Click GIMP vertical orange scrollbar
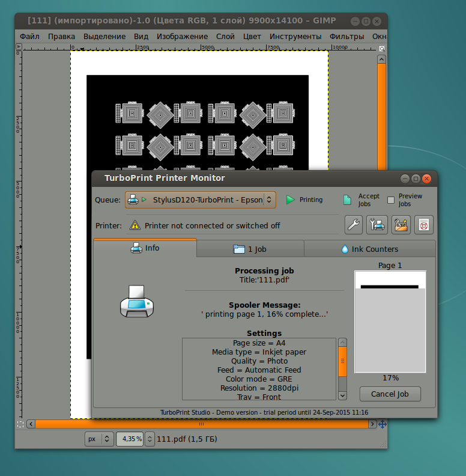The height and width of the screenshot is (476, 466). (382, 117)
